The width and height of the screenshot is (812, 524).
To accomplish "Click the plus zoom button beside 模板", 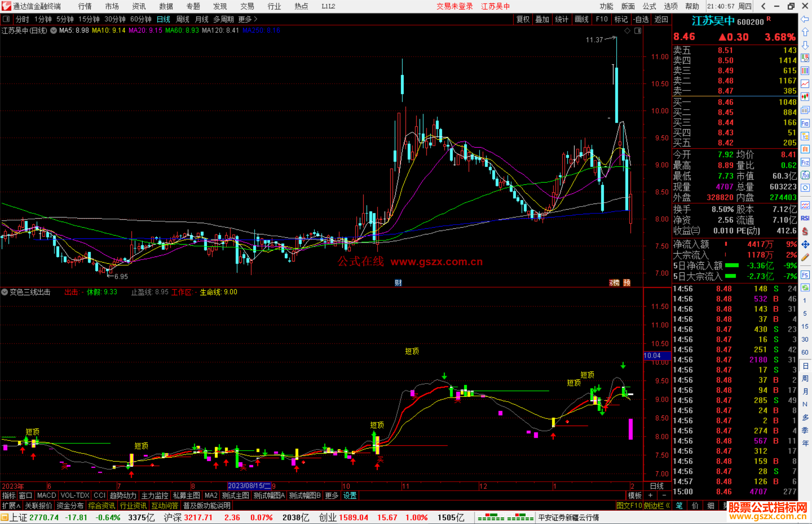I will pos(651,495).
